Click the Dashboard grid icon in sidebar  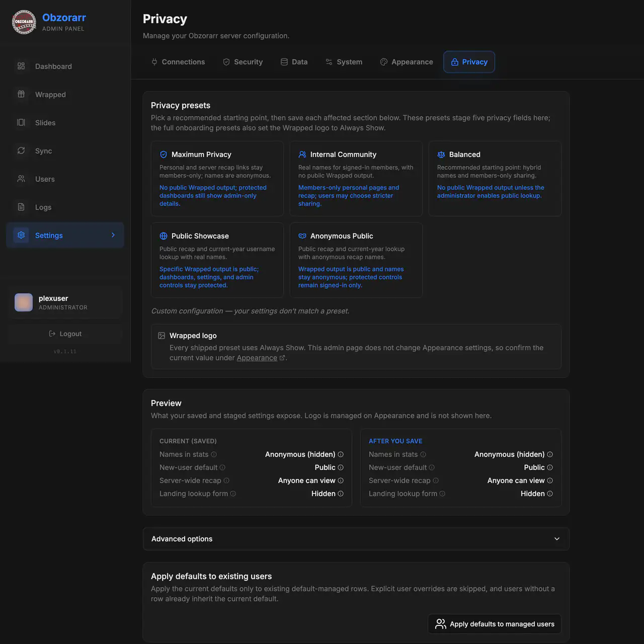[21, 66]
